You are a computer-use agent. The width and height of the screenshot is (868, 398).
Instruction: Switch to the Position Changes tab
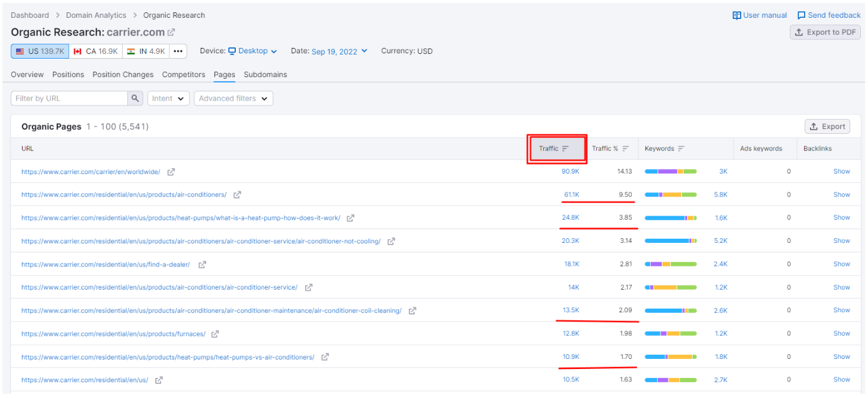(x=123, y=75)
